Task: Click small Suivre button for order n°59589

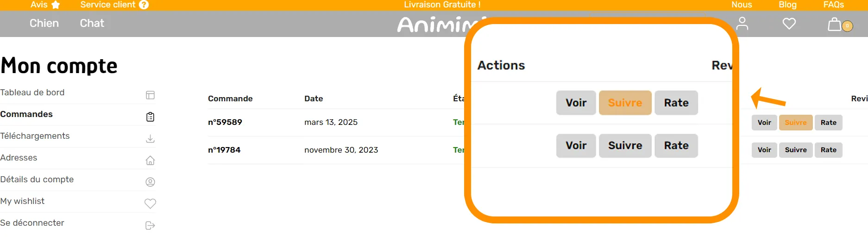Action: pos(796,123)
